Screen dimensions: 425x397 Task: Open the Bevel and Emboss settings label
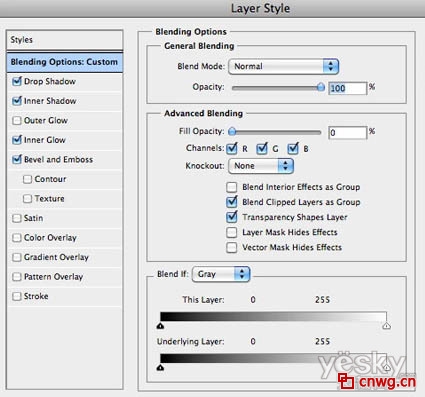pyautogui.click(x=58, y=160)
